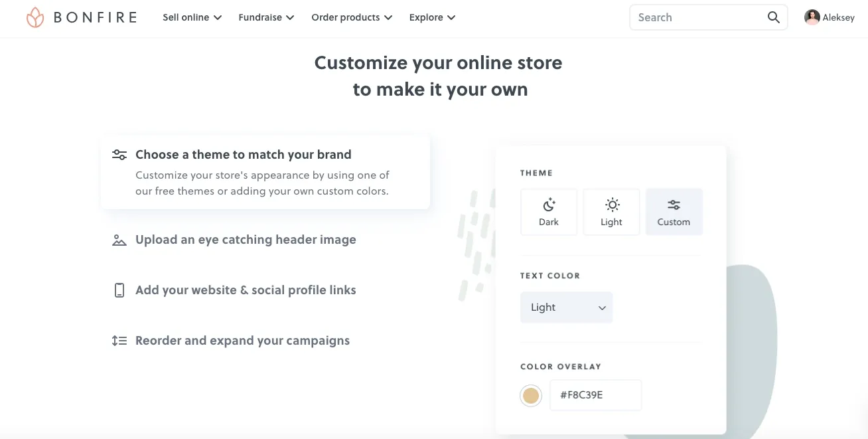
Task: Click the #F8C39E hex color field
Action: click(x=596, y=395)
